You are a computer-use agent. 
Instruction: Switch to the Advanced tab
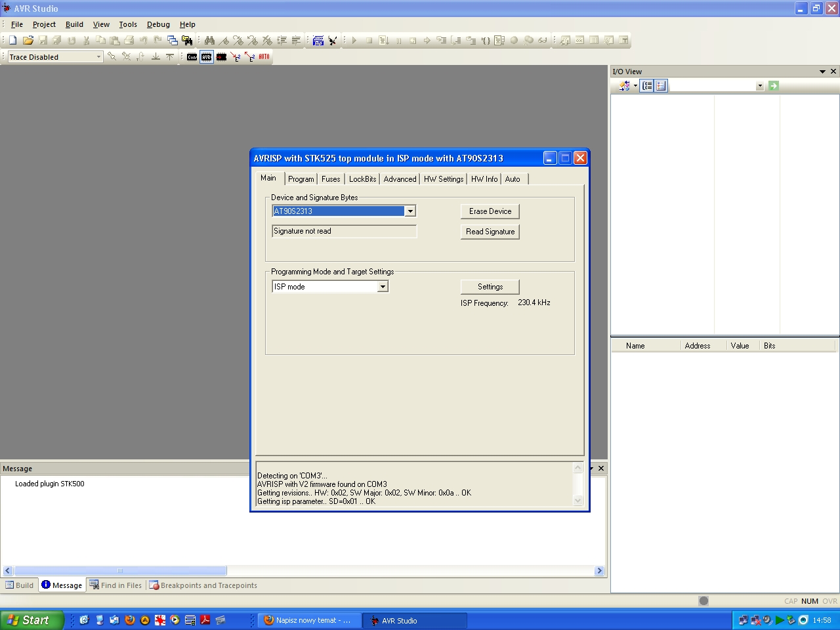[x=400, y=179]
